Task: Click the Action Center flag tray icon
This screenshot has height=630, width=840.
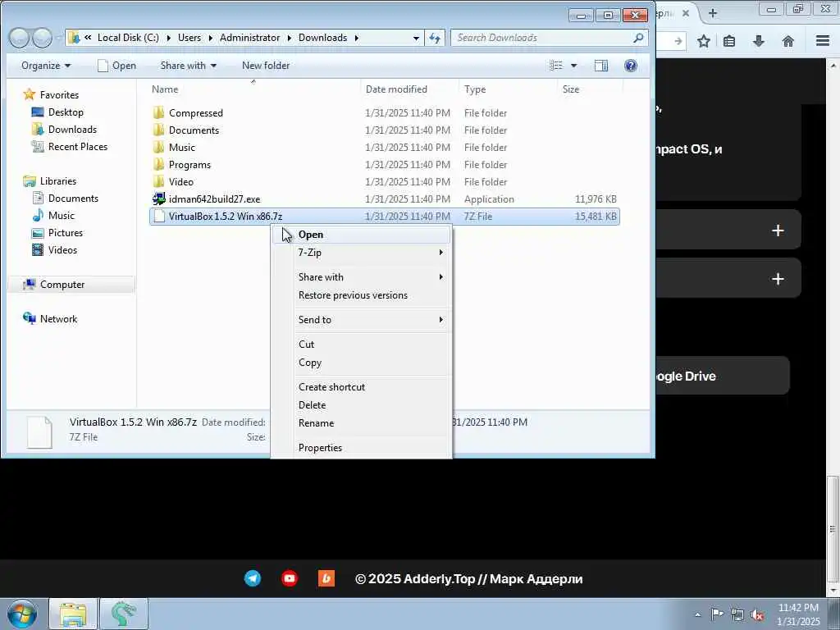Action: (x=716, y=614)
